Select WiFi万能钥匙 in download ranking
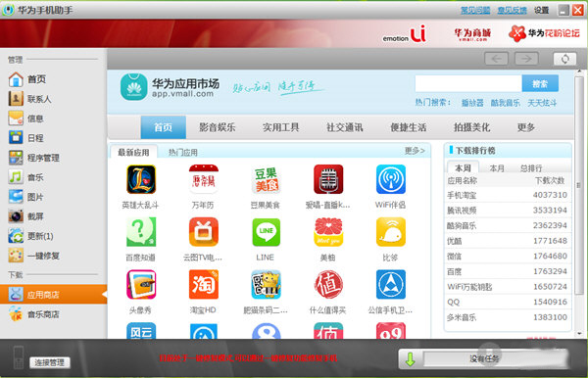This screenshot has width=588, height=378. tap(508, 287)
